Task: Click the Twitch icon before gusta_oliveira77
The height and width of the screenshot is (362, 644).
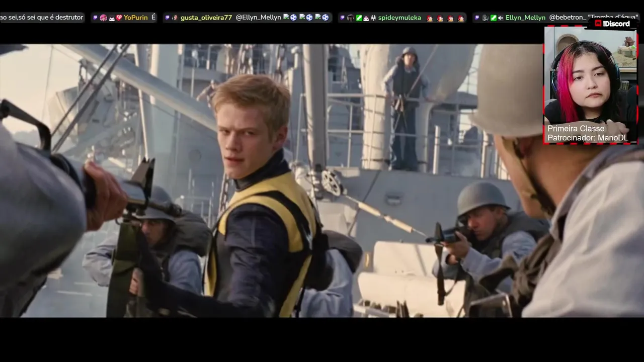Action: click(x=167, y=18)
